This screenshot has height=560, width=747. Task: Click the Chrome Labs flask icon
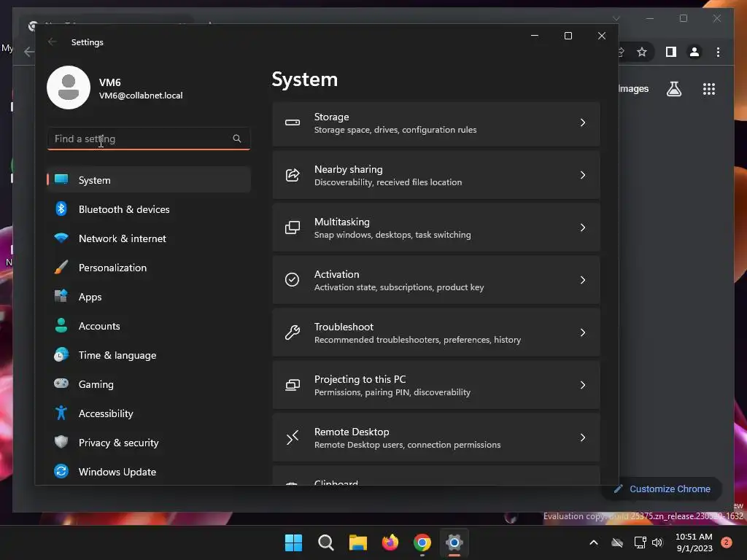(673, 89)
